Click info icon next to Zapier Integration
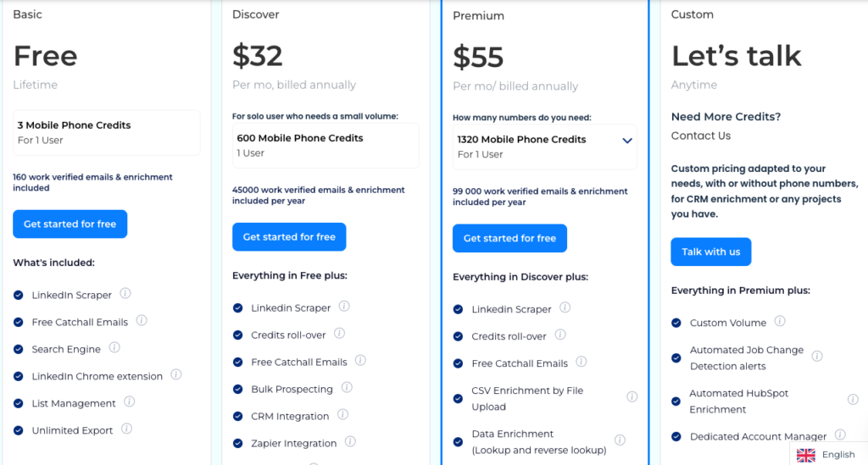 350,442
